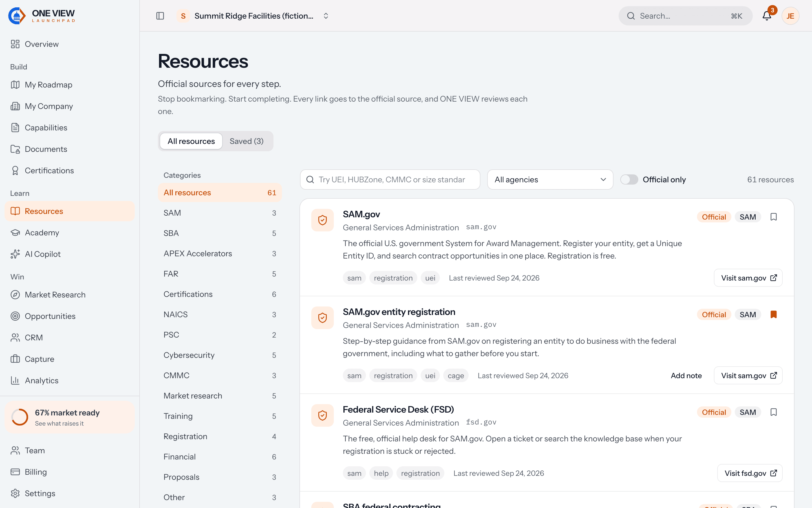Filter by Other category

(220, 497)
